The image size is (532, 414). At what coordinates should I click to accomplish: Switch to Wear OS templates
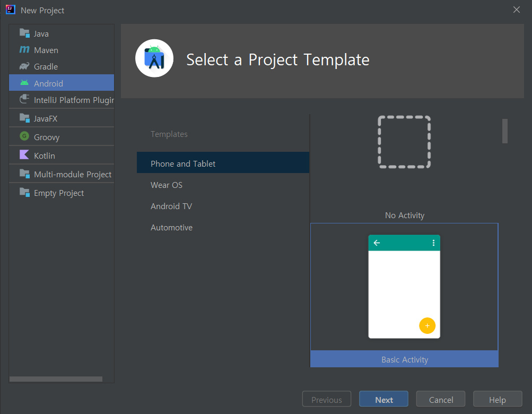[223, 185]
